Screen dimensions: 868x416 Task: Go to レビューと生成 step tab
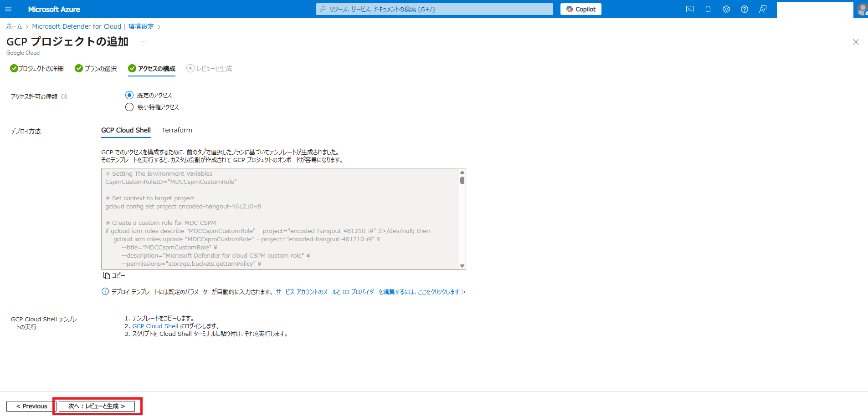(210, 69)
